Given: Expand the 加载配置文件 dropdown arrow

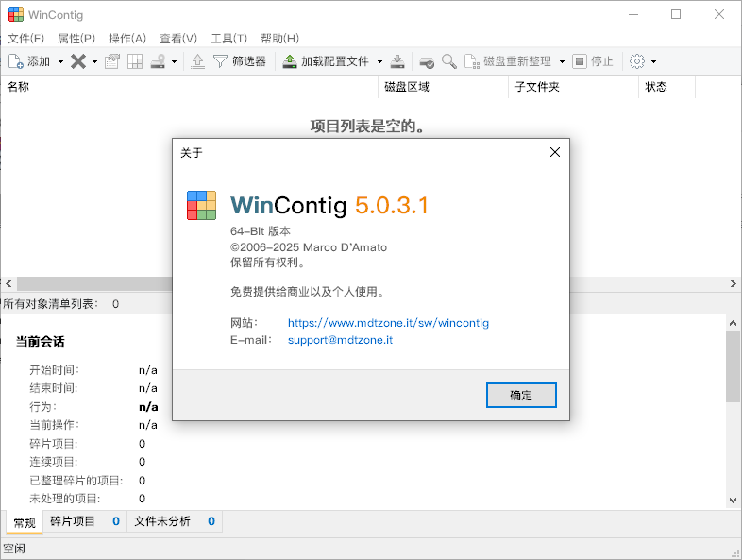Looking at the screenshot, I should pos(379,61).
